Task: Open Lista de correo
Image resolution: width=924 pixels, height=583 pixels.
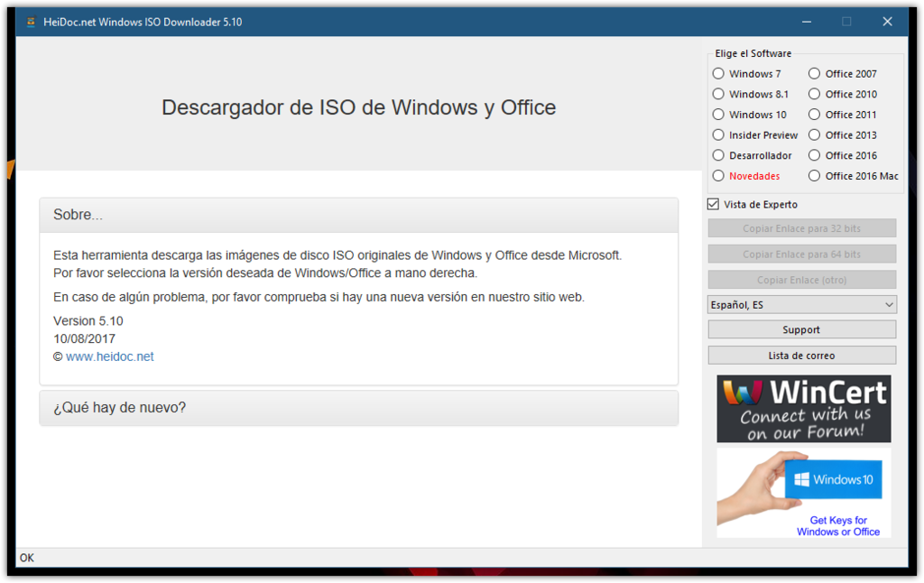Action: [801, 355]
